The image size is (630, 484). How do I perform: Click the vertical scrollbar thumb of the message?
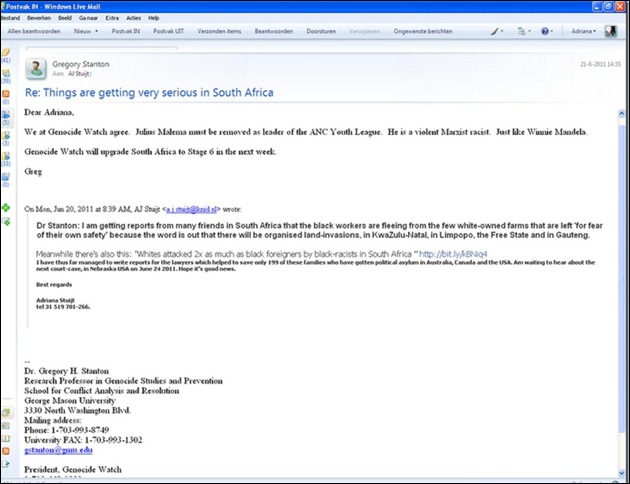tap(622, 279)
